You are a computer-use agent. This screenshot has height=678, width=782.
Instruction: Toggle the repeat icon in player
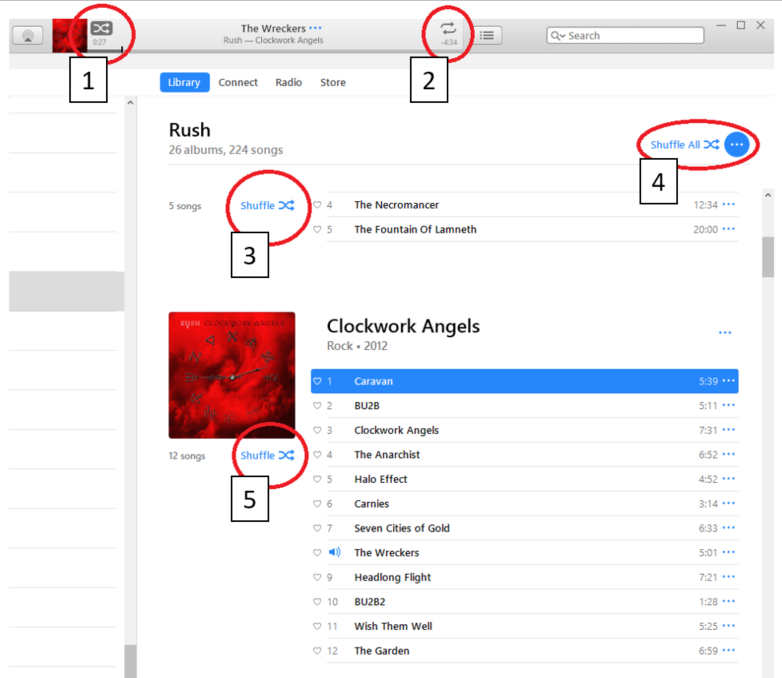pos(448,28)
